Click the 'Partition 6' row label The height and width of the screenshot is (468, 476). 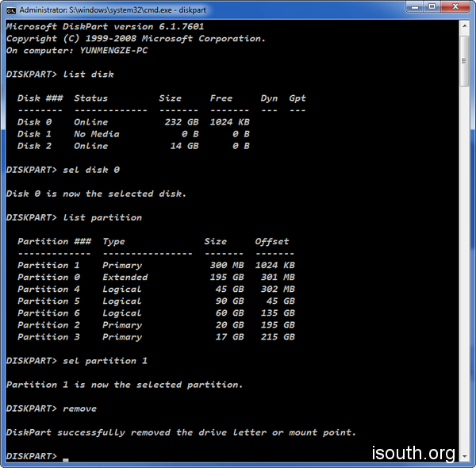coord(48,313)
